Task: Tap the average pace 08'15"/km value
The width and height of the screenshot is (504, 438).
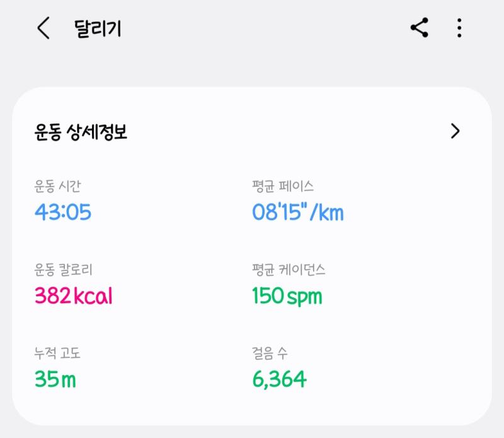Action: pyautogui.click(x=298, y=212)
